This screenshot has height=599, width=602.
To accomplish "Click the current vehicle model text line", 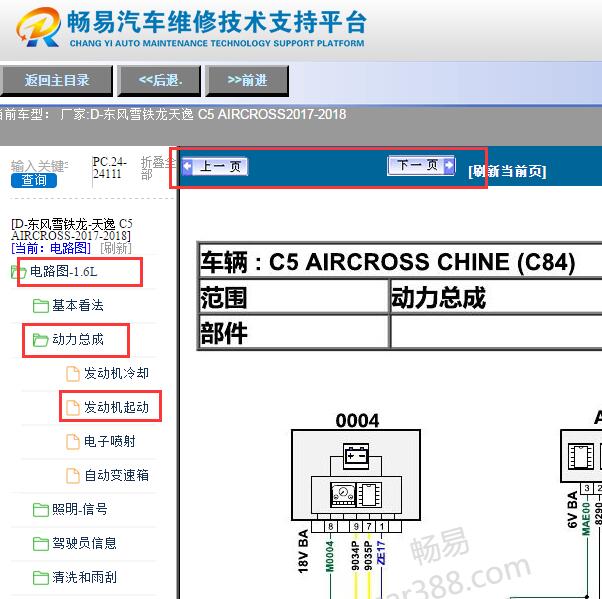I will pyautogui.click(x=173, y=114).
